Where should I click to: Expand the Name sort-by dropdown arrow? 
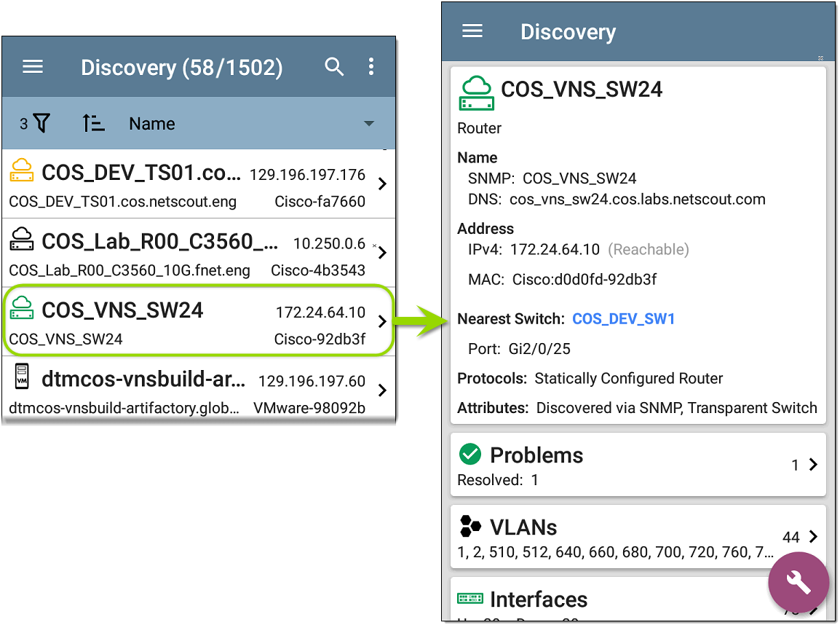tap(368, 124)
